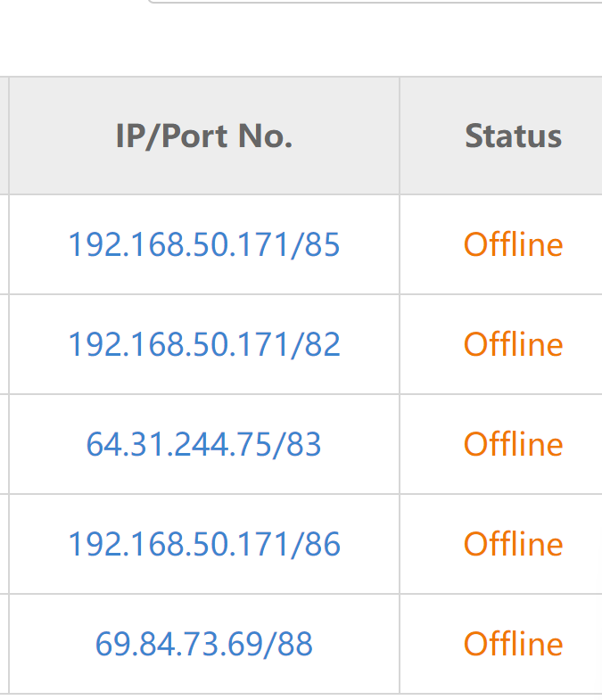Open the 192.168.50.171/82 device link

click(x=204, y=344)
